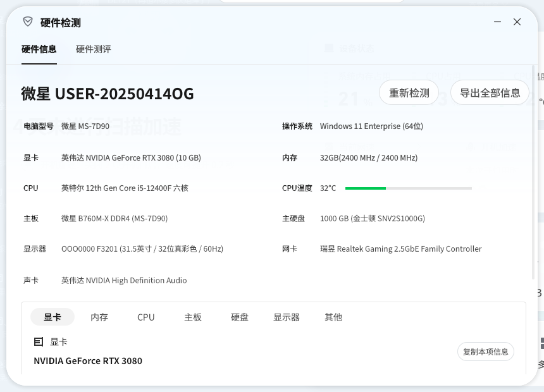Screen dimensions: 544x392
Task: Switch to the 显示器 tab
Action: pyautogui.click(x=287, y=317)
